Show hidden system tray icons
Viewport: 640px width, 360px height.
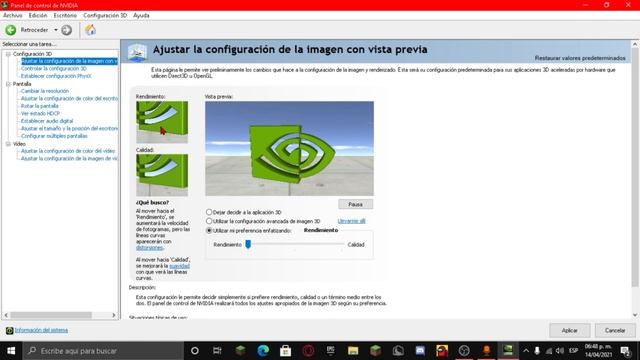coord(526,351)
